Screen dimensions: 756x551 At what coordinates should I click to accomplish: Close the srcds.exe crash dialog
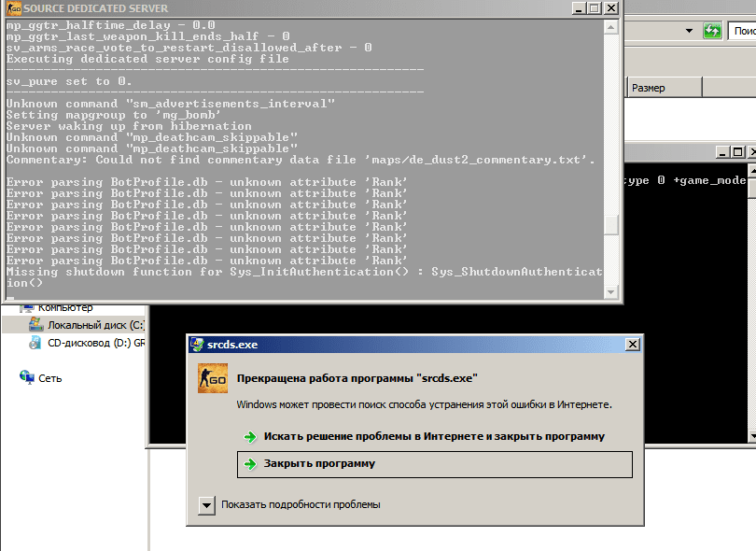(633, 345)
